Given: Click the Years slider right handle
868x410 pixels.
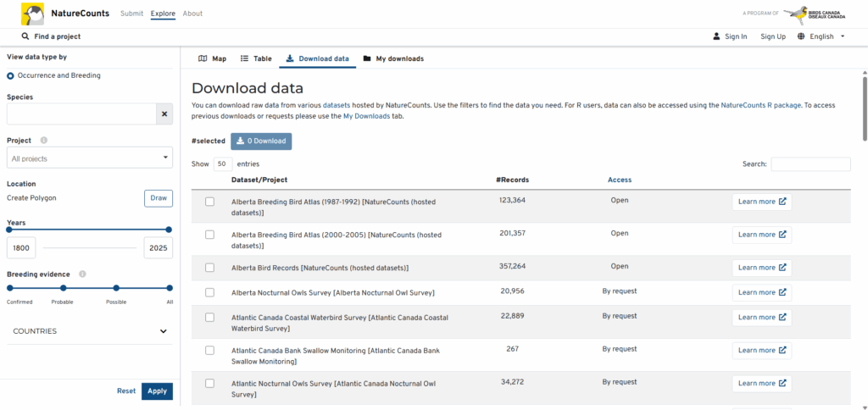Looking at the screenshot, I should (169, 230).
